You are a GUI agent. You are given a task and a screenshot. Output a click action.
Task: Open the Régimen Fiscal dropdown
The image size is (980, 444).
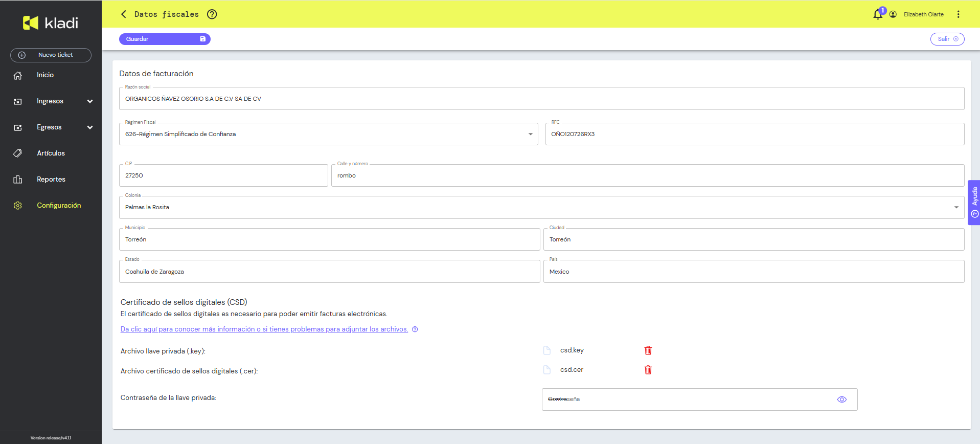(328, 134)
